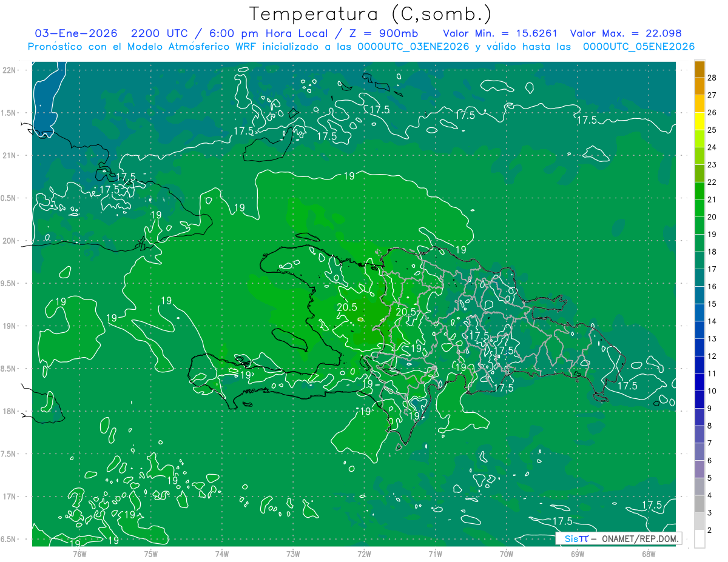Image resolution: width=728 pixels, height=562 pixels.
Task: Click the '10' label on color scale
Action: pyautogui.click(x=712, y=391)
